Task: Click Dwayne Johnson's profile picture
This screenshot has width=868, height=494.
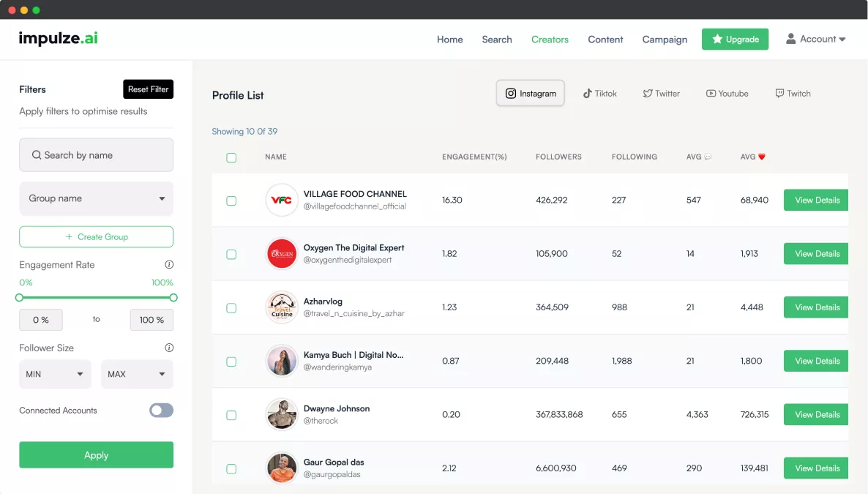Action: pyautogui.click(x=282, y=415)
